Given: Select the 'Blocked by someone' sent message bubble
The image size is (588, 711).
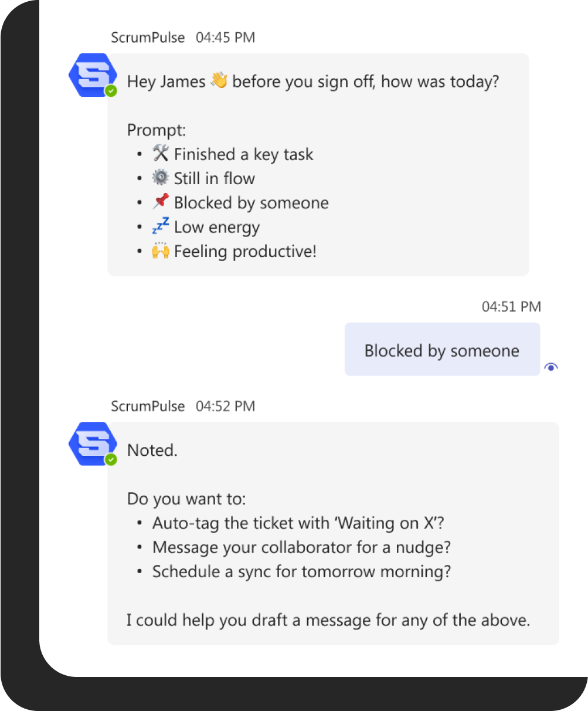Looking at the screenshot, I should coord(442,349).
